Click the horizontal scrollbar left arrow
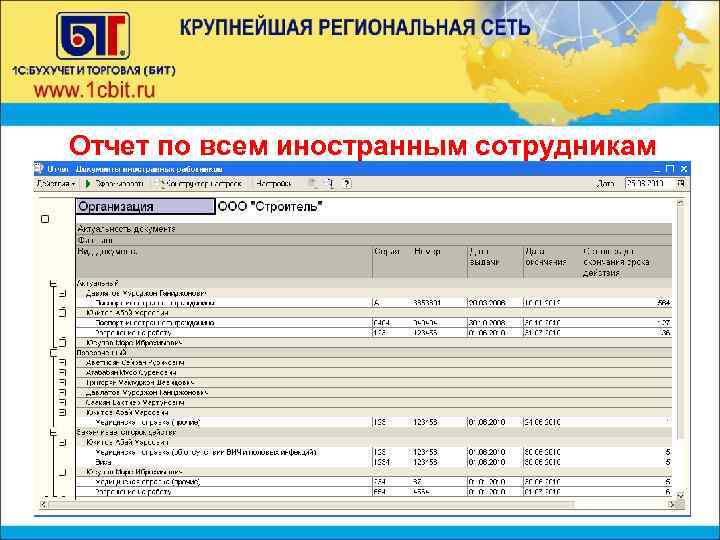 44,504
